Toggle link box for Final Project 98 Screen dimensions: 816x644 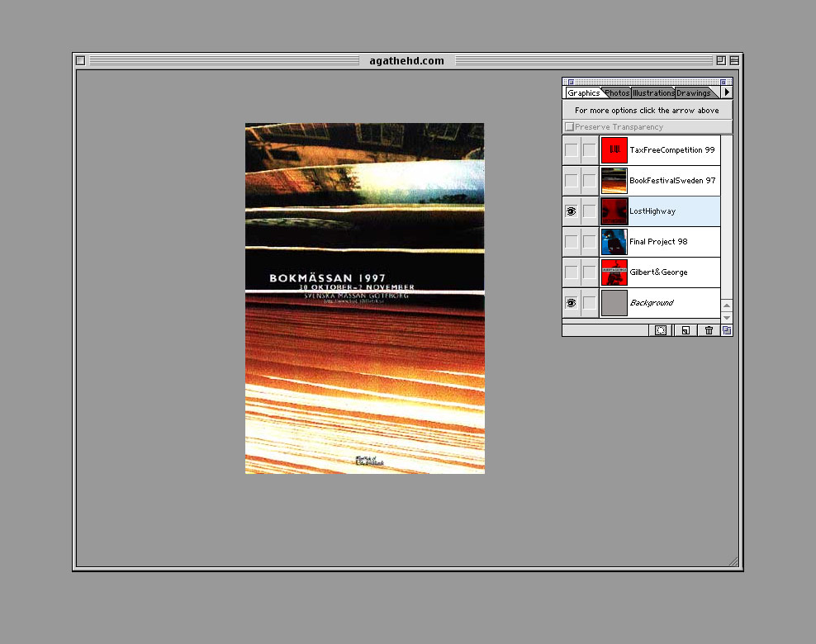click(x=589, y=242)
